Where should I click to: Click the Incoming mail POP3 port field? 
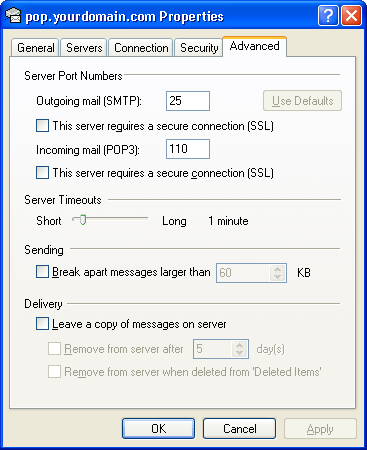[188, 149]
